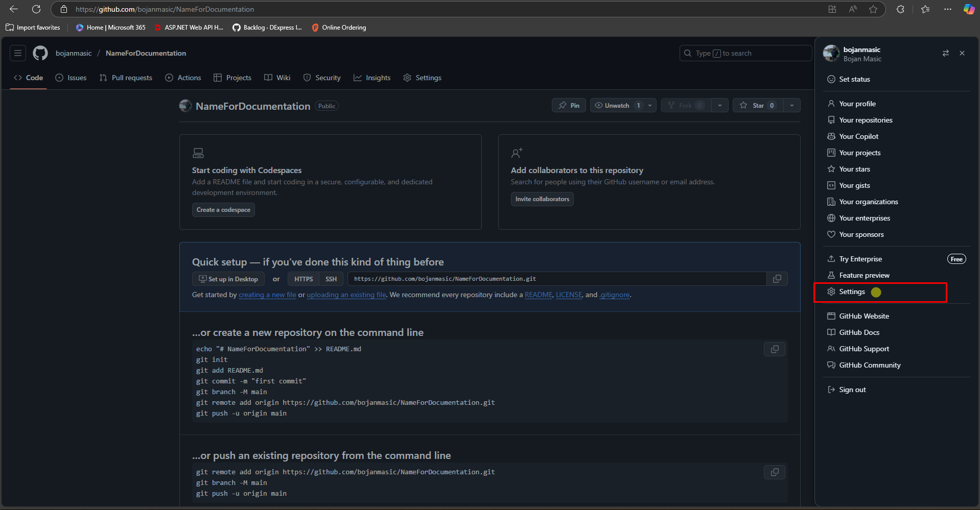The image size is (980, 510).
Task: Switch to the Wiki tab
Action: click(277, 78)
